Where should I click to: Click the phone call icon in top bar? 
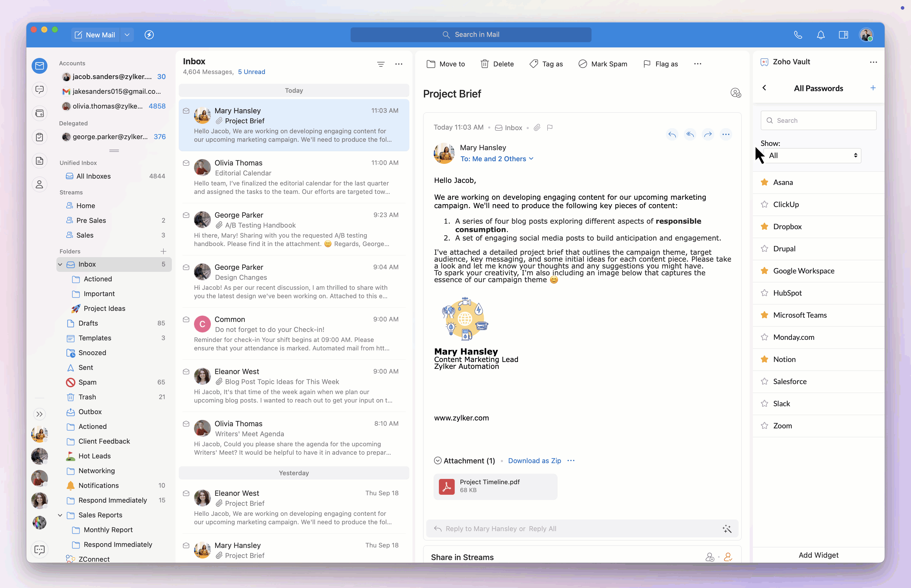pyautogui.click(x=798, y=35)
